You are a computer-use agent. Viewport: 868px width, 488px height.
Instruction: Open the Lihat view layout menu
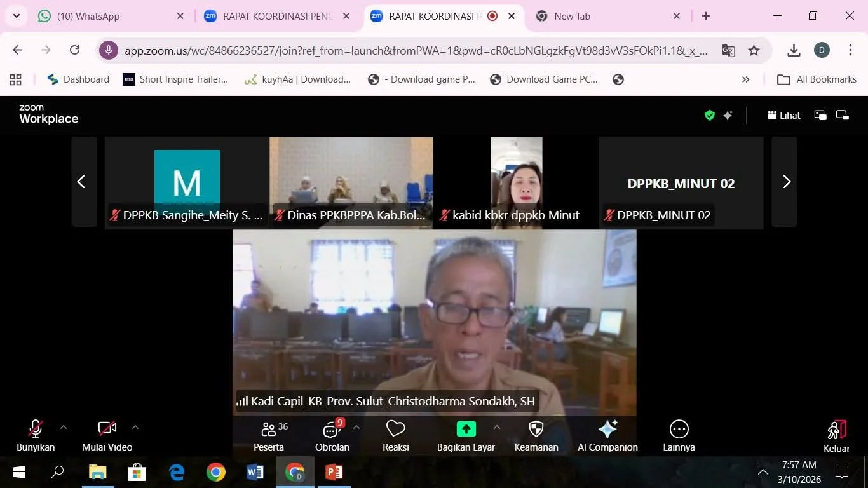tap(784, 115)
